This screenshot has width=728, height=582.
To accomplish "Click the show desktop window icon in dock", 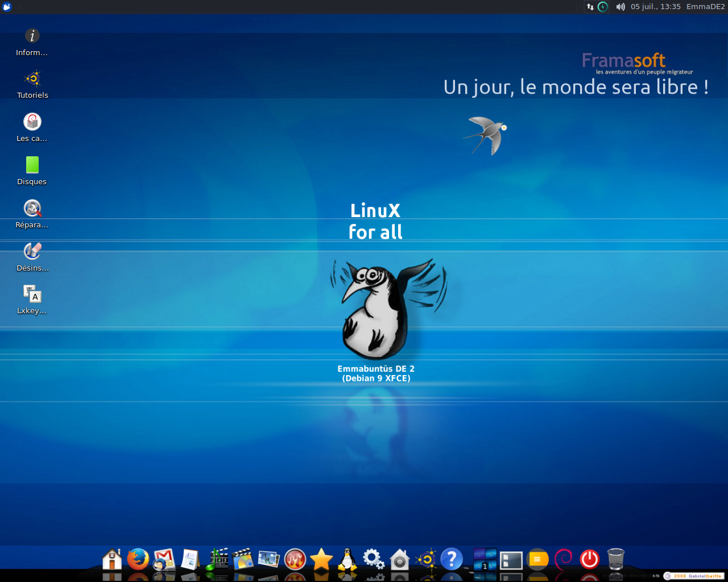I will coord(511,560).
